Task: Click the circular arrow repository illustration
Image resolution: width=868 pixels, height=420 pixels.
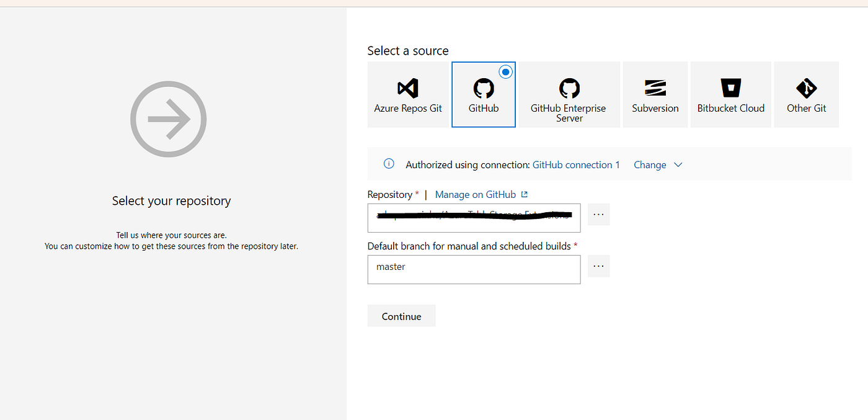Action: [168, 118]
